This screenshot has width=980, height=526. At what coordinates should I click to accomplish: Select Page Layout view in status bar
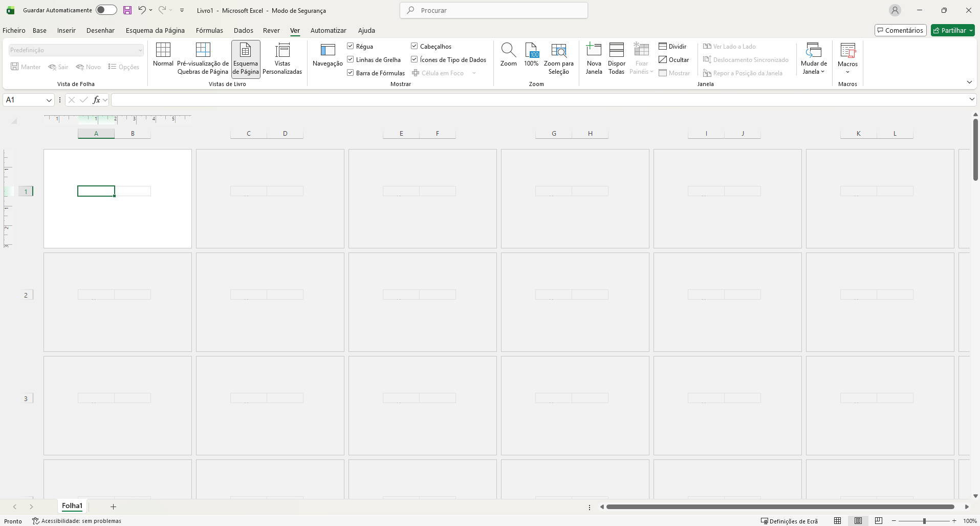(858, 521)
